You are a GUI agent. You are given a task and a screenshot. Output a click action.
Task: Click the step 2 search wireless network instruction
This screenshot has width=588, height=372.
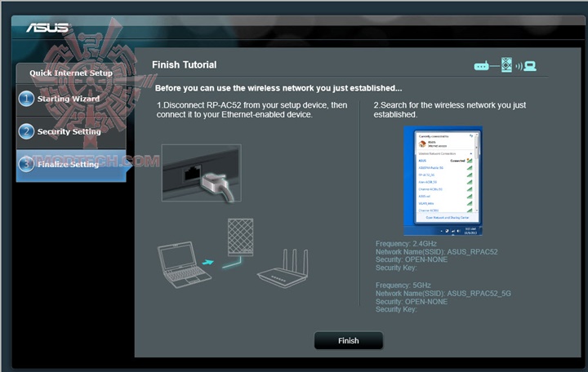(x=450, y=110)
